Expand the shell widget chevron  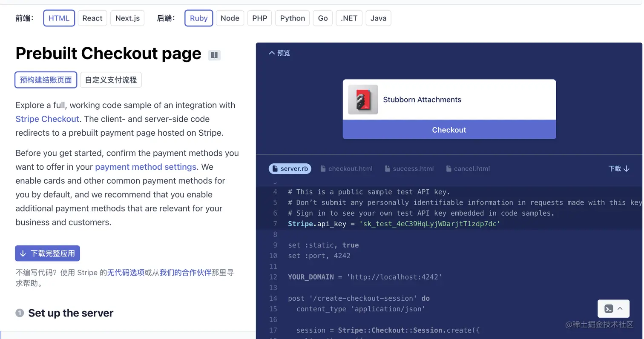point(620,309)
